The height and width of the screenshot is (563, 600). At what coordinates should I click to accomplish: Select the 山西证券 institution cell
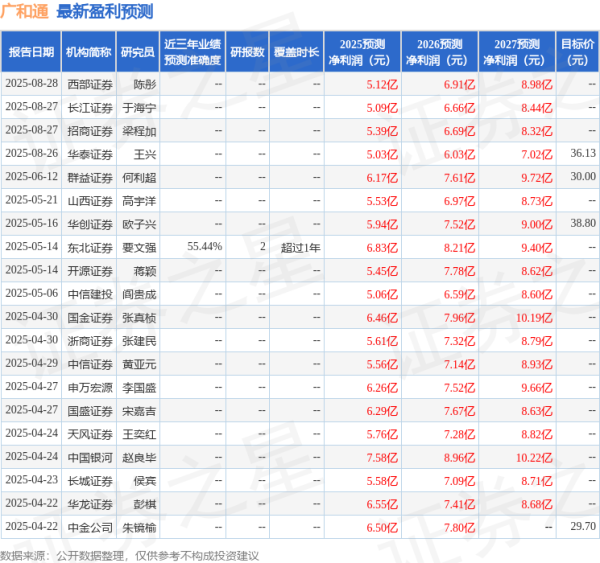(90, 201)
